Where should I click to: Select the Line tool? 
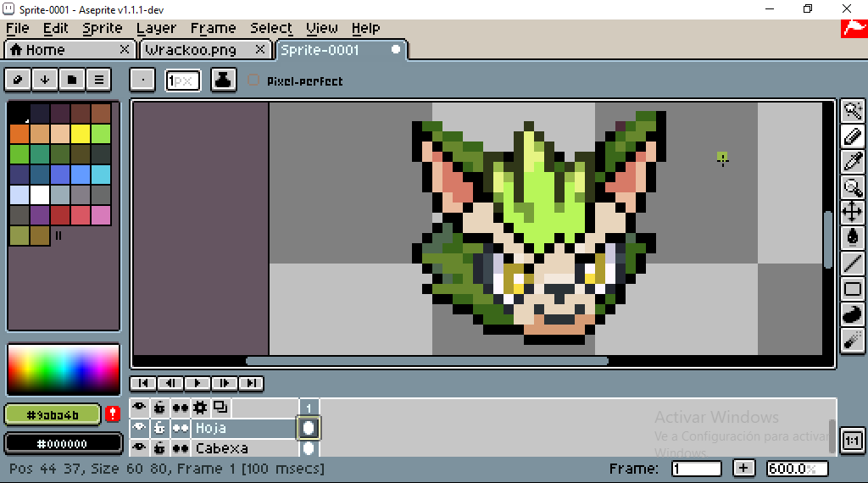coord(853,263)
